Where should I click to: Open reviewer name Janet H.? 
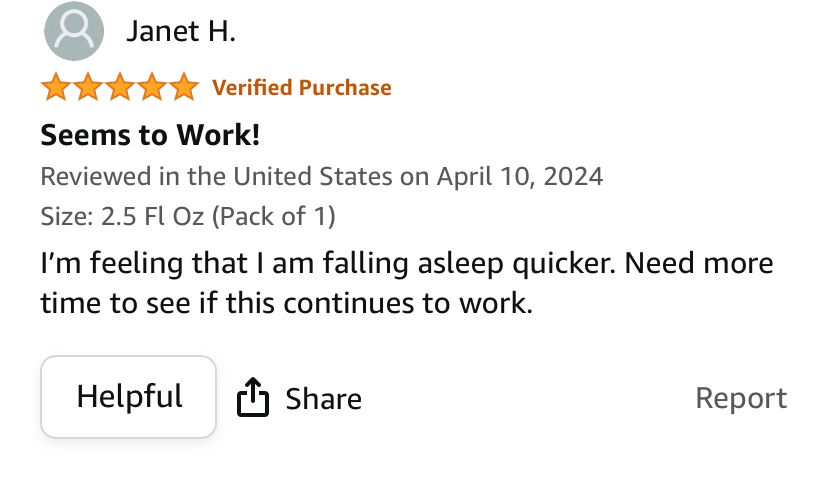(181, 32)
